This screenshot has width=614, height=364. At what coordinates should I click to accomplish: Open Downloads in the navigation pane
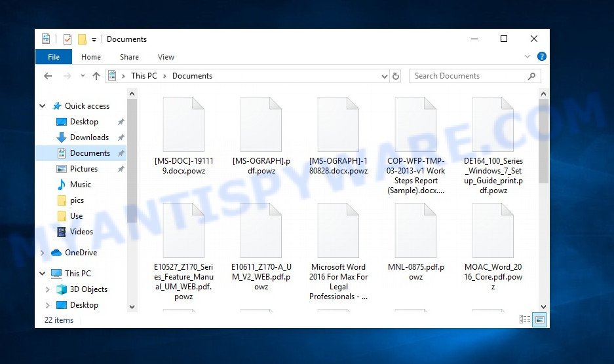point(89,137)
